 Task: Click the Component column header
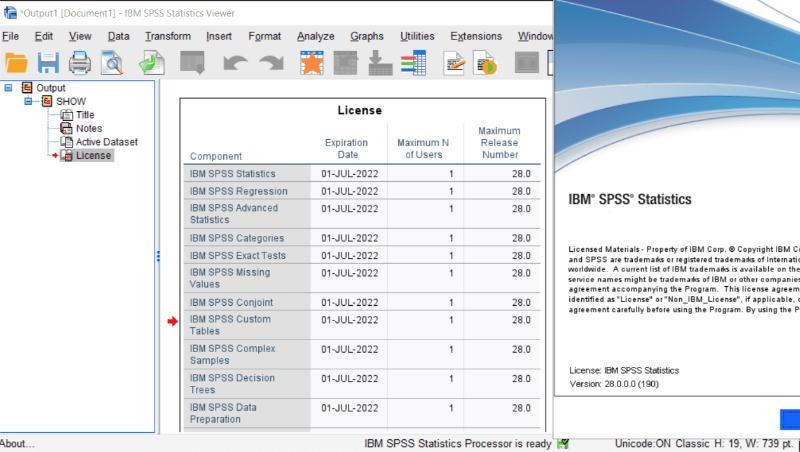[216, 156]
